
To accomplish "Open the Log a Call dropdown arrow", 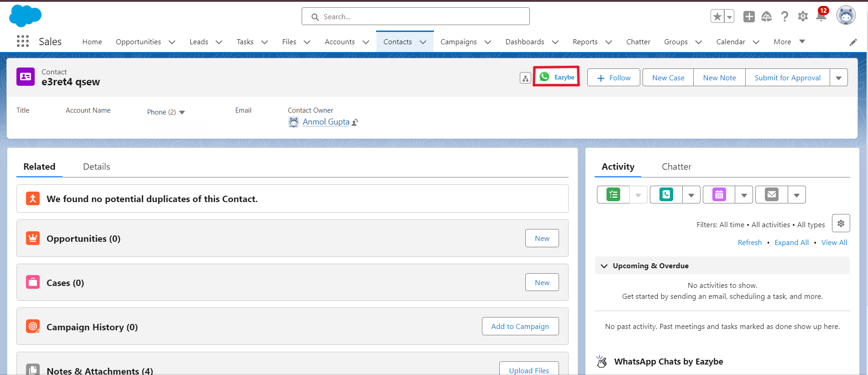I will pyautogui.click(x=691, y=195).
